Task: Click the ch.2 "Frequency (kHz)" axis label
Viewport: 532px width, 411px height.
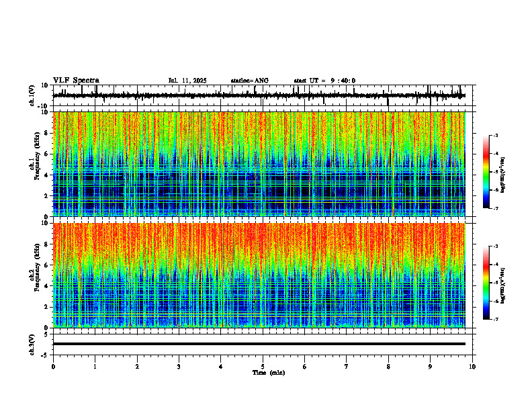Action: (37, 267)
